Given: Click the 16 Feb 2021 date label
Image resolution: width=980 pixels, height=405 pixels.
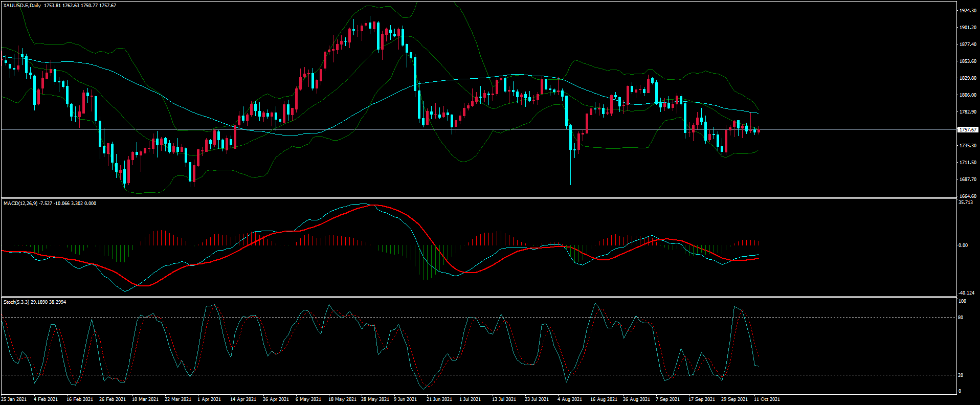Looking at the screenshot, I should [80, 399].
